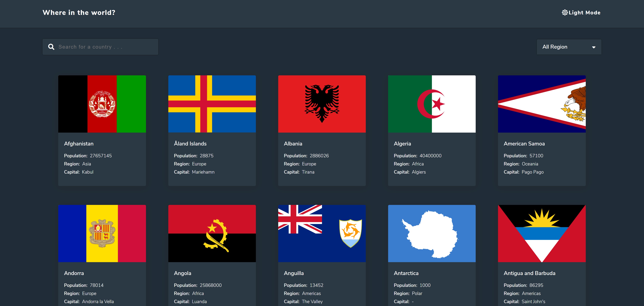Click the All Region dropdown arrow
The width and height of the screenshot is (644, 306).
[x=594, y=47]
